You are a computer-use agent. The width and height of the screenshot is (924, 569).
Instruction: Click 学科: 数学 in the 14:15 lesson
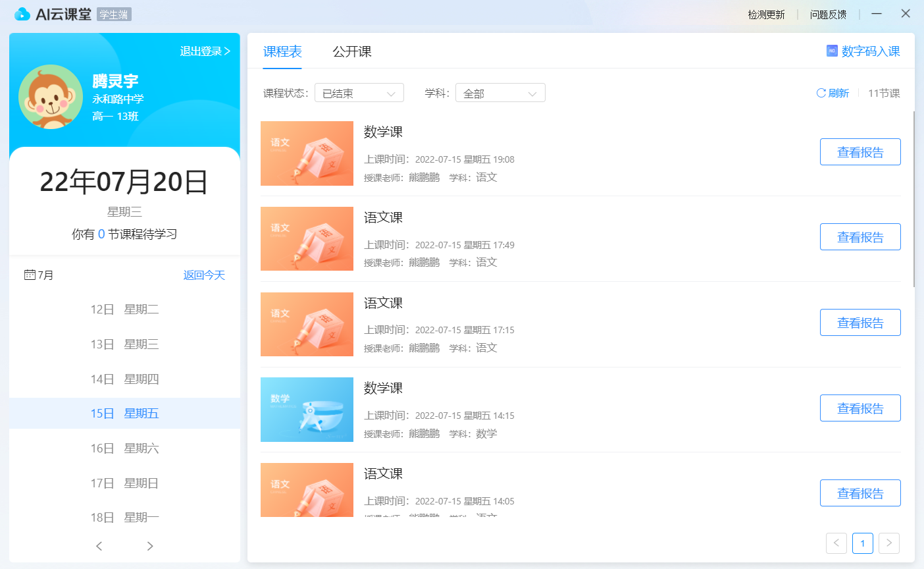click(x=473, y=433)
